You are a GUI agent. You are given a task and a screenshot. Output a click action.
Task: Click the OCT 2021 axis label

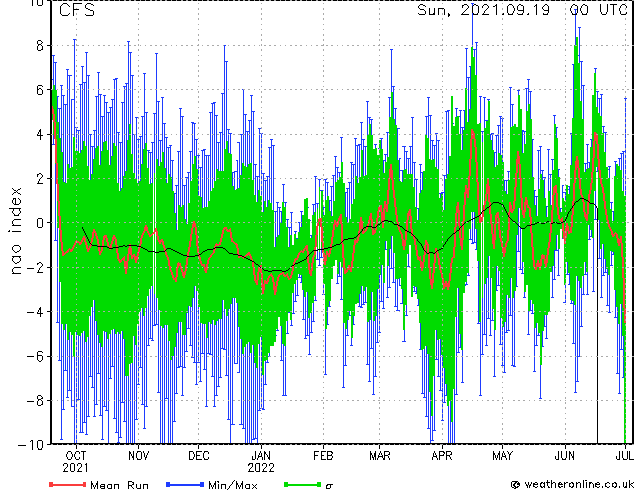(x=75, y=462)
